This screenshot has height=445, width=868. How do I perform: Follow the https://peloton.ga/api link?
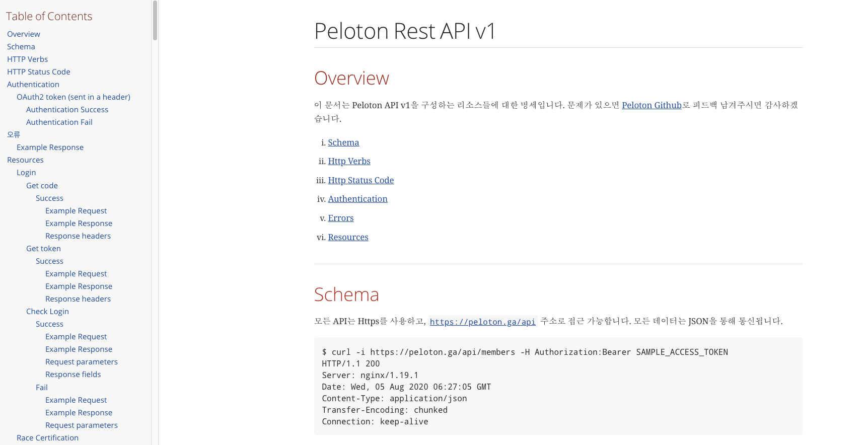coord(482,322)
